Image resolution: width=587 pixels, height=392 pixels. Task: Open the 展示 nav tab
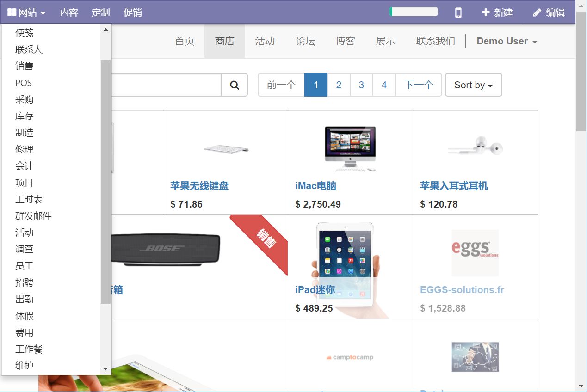click(x=386, y=41)
